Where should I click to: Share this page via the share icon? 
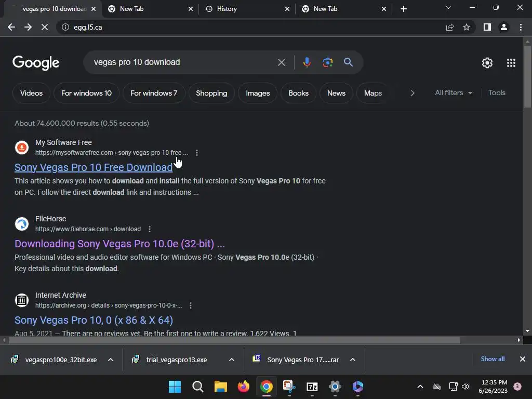pyautogui.click(x=450, y=27)
